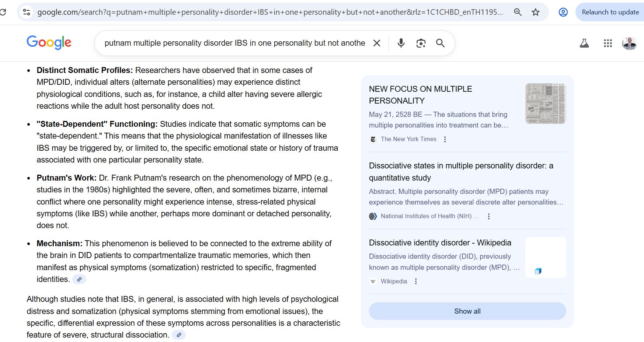
Task: View site information icon in address bar
Action: coord(27,12)
